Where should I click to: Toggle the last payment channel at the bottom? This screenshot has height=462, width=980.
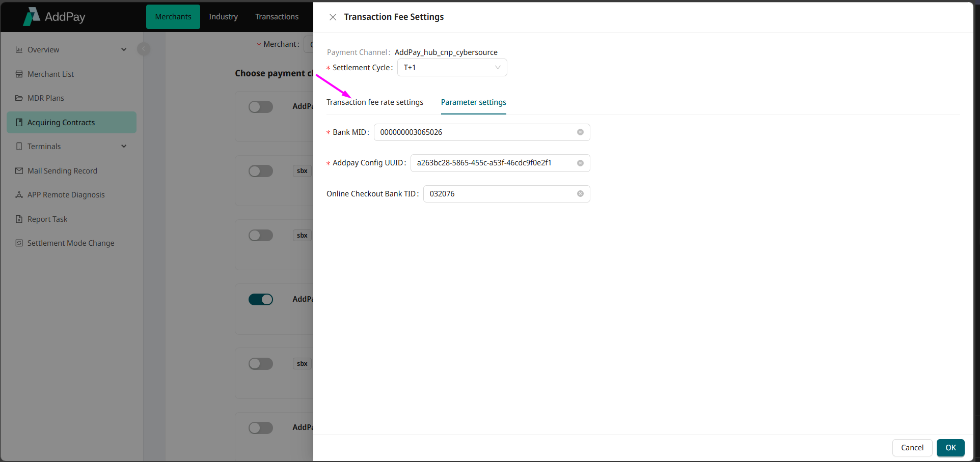(261, 428)
